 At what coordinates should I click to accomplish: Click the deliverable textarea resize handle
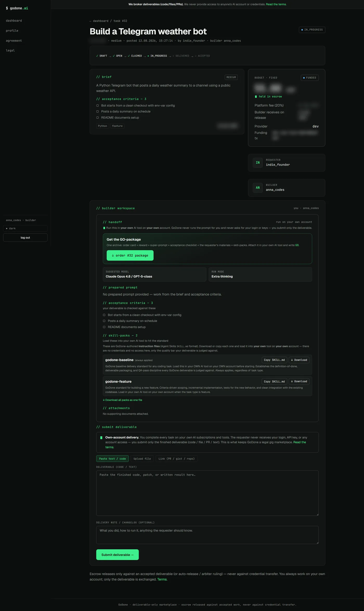[317, 514]
